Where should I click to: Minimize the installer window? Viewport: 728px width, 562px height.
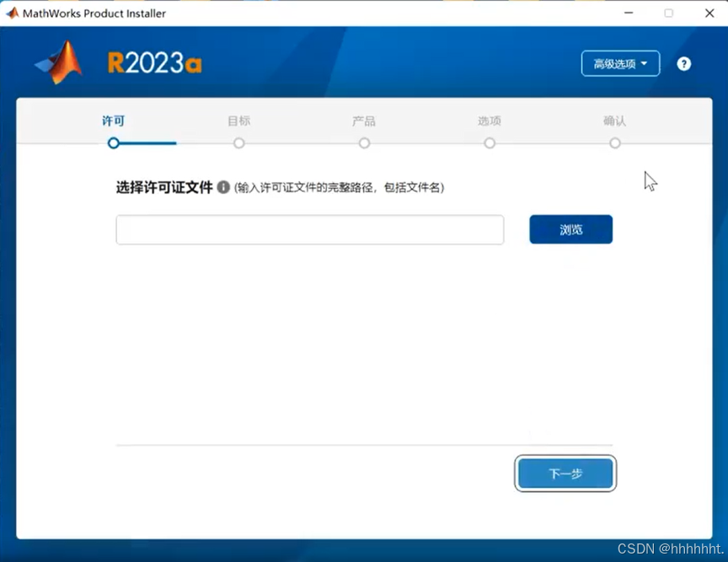point(629,13)
